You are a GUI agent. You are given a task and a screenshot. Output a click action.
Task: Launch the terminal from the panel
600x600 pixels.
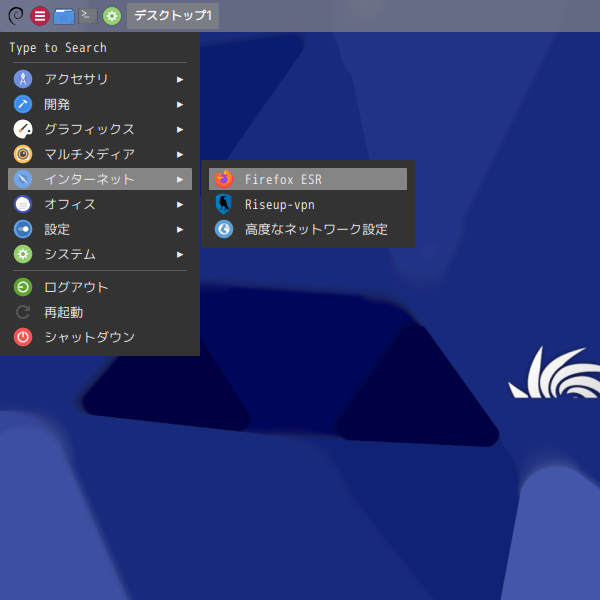(88, 16)
